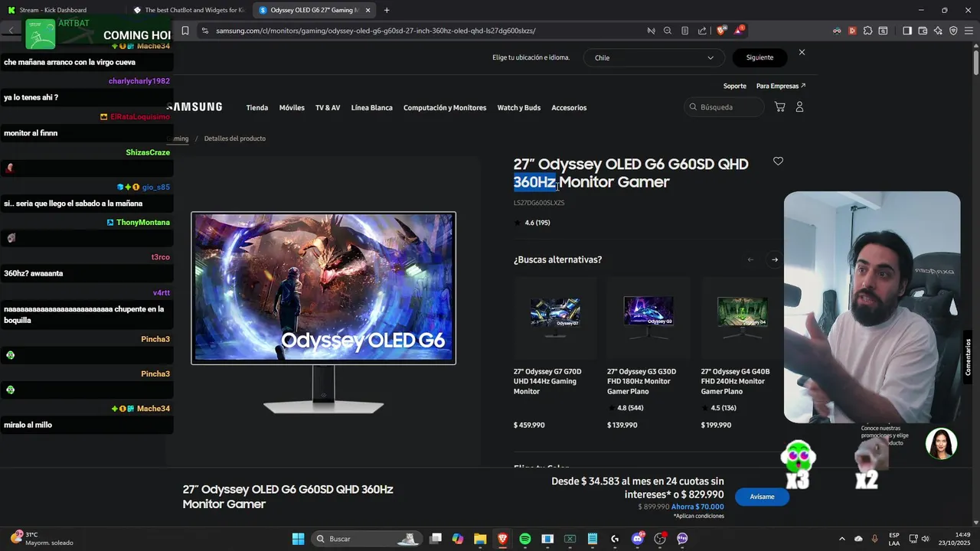Open the TV & AV menu
The image size is (980, 551).
coord(328,108)
